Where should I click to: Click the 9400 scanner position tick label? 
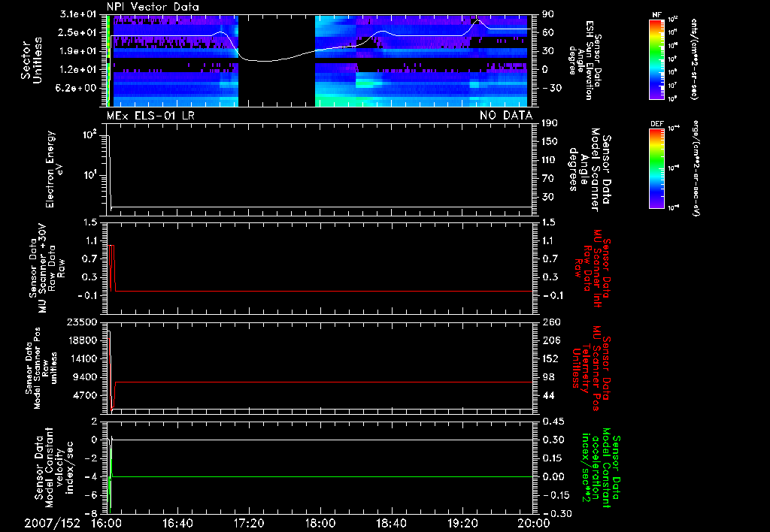(x=85, y=377)
